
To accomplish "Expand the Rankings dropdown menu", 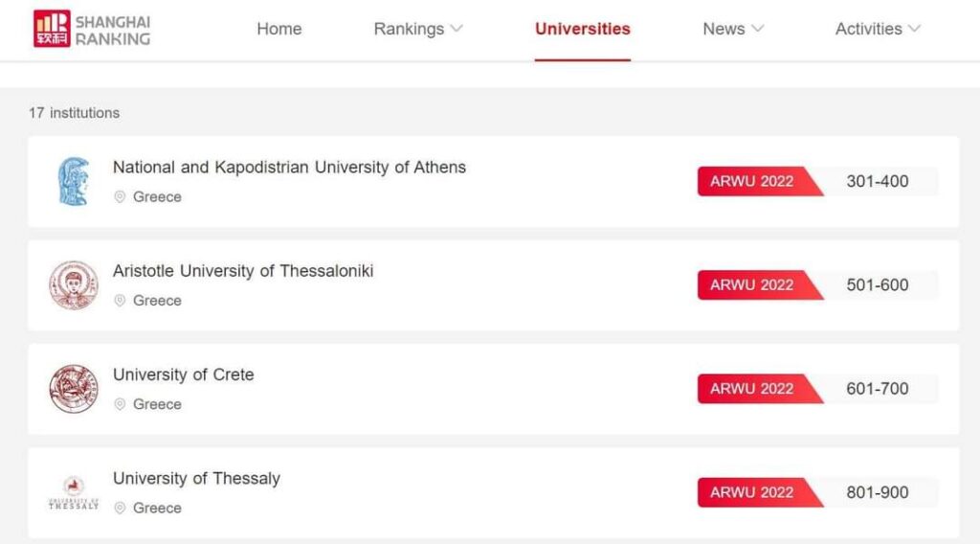I will coord(418,29).
